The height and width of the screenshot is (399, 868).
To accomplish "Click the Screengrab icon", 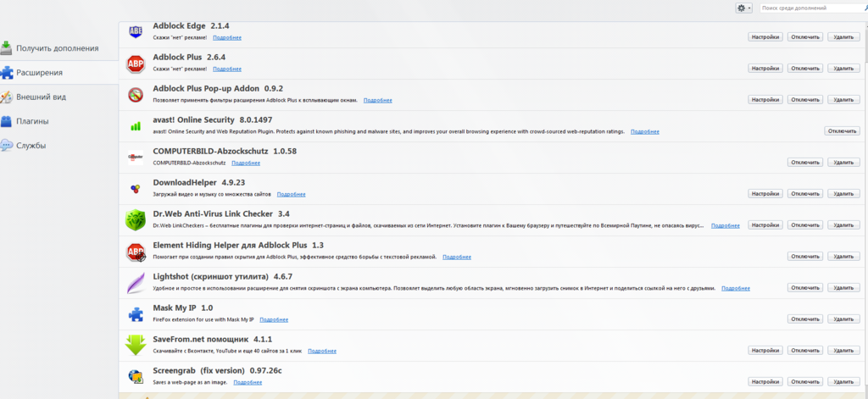I will tap(135, 377).
